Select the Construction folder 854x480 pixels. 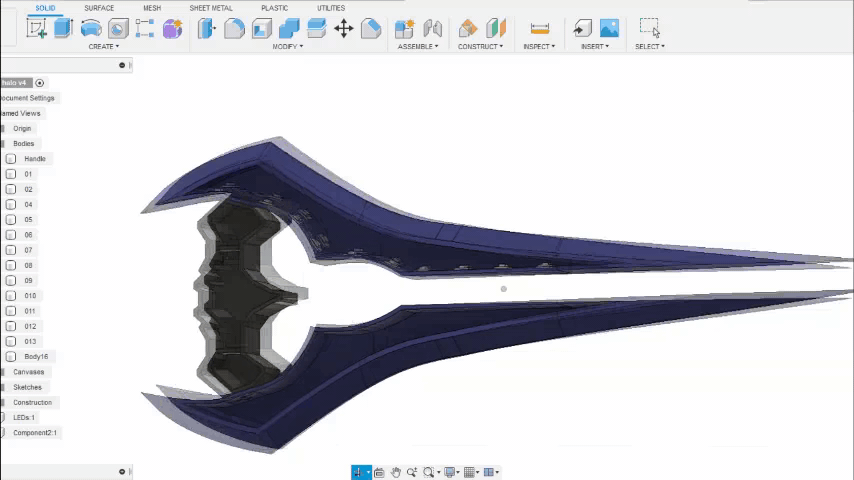click(32, 403)
